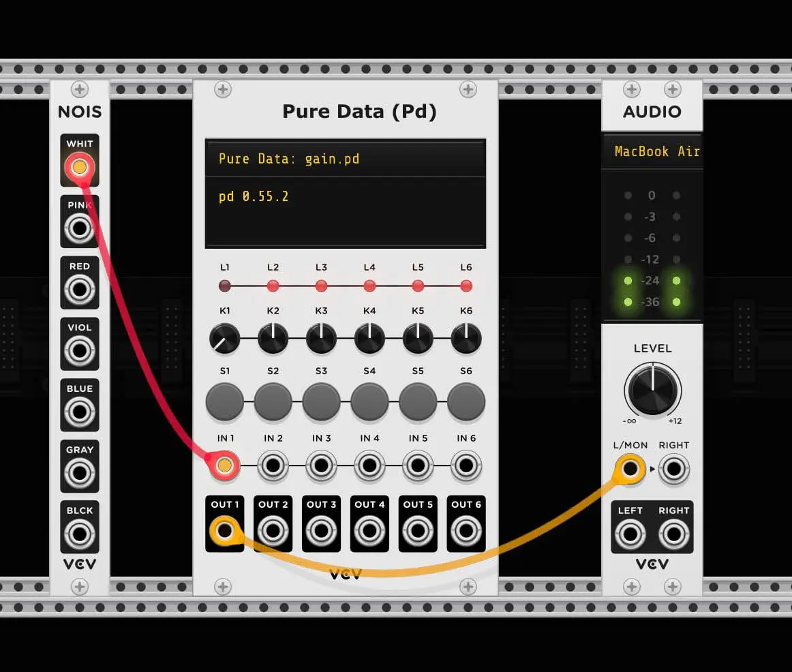Click the IN 3 input jack

tap(321, 465)
